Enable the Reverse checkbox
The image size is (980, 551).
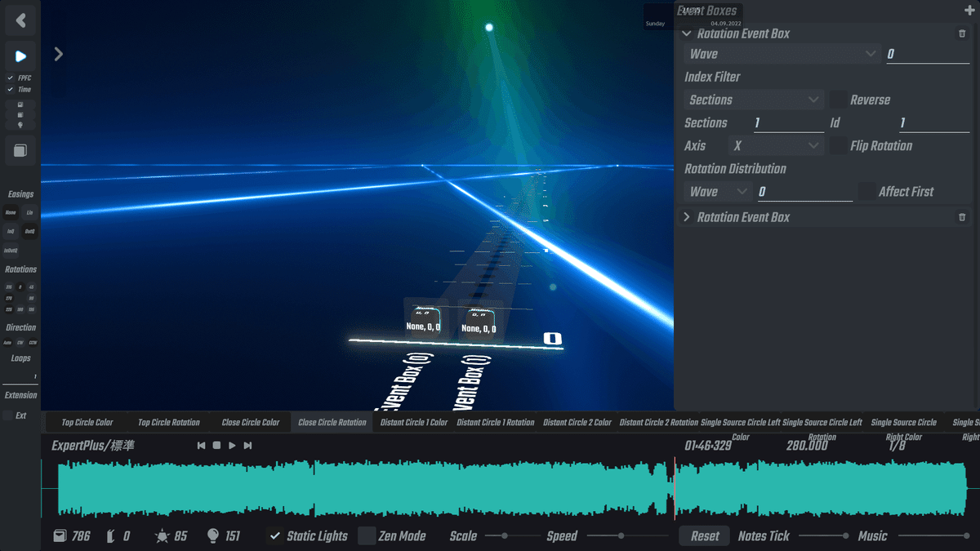click(838, 100)
